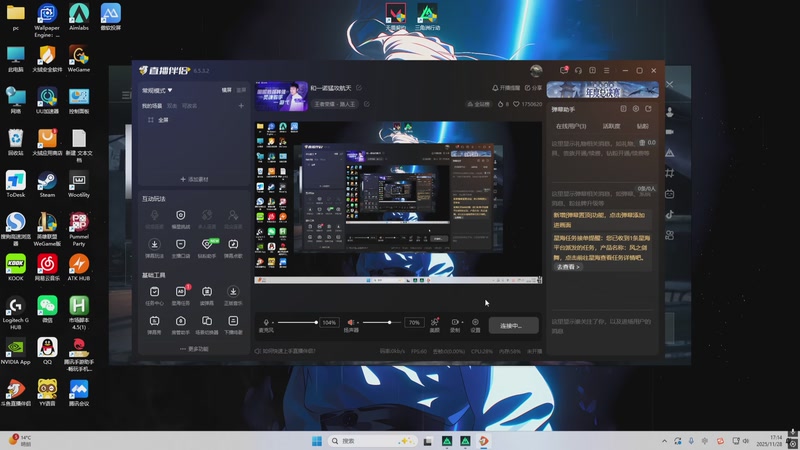Open the user avatar in title bar

tap(536, 70)
